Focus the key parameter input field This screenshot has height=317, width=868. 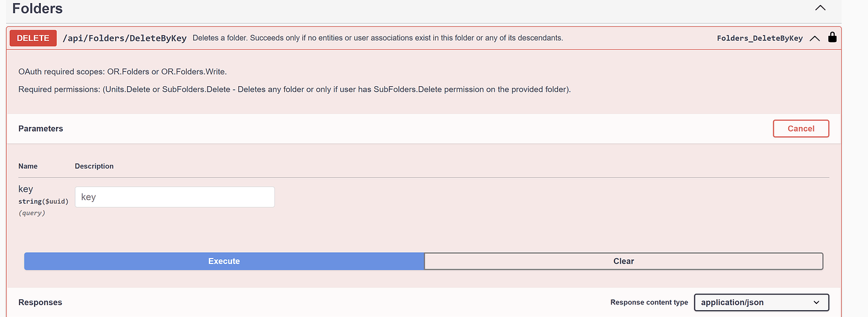174,197
